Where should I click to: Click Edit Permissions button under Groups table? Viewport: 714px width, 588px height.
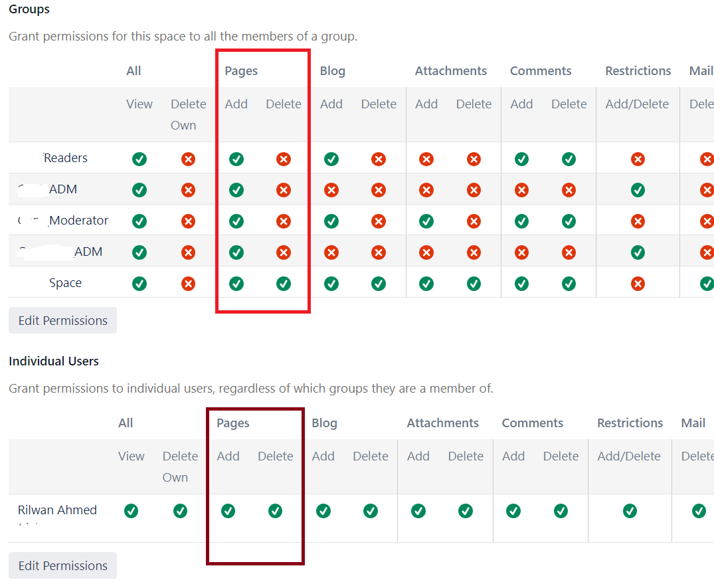(62, 320)
